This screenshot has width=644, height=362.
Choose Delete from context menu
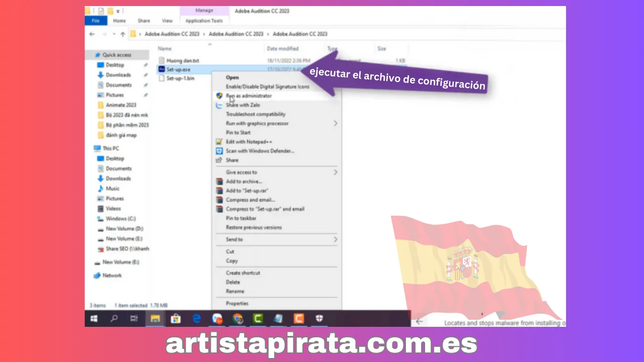(233, 282)
